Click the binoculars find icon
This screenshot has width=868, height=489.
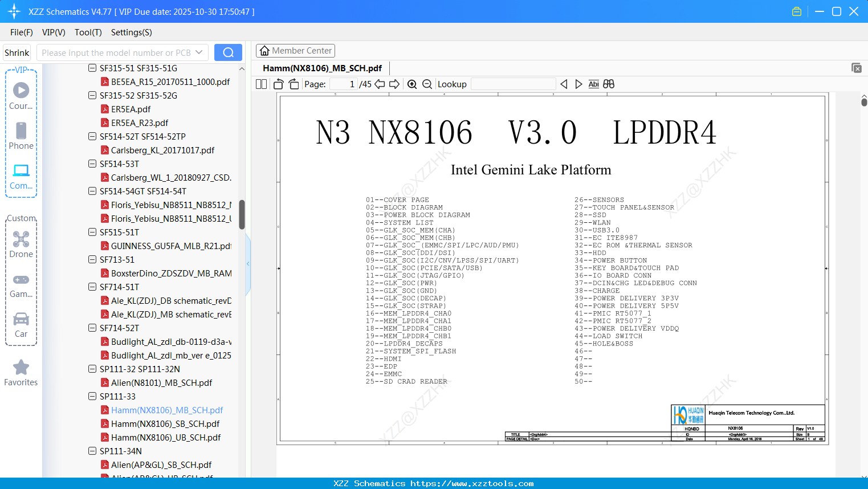[x=609, y=84]
